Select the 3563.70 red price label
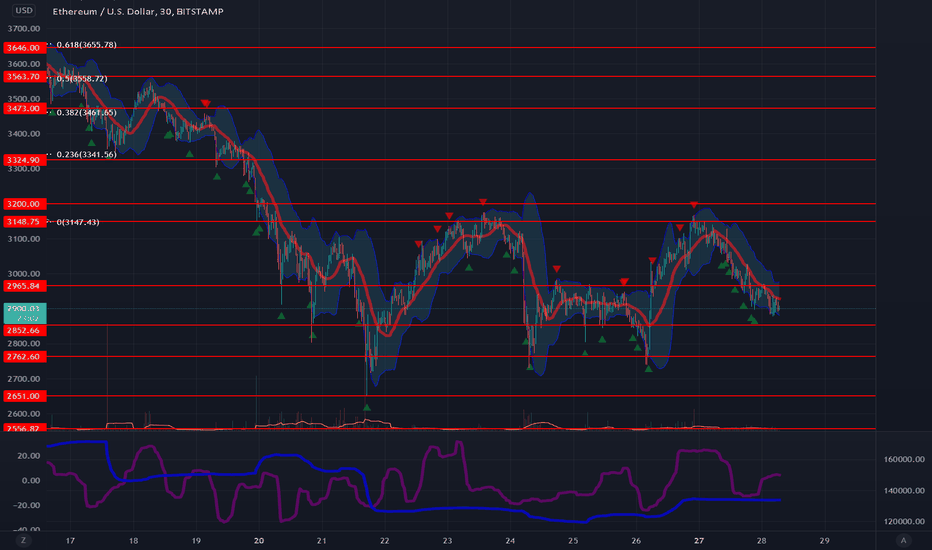The height and width of the screenshot is (550, 932). [24, 76]
